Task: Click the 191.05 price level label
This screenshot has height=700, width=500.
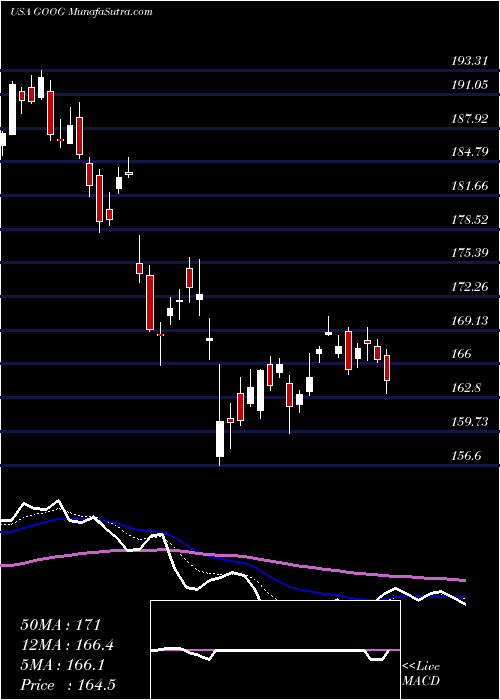Action: coord(470,85)
